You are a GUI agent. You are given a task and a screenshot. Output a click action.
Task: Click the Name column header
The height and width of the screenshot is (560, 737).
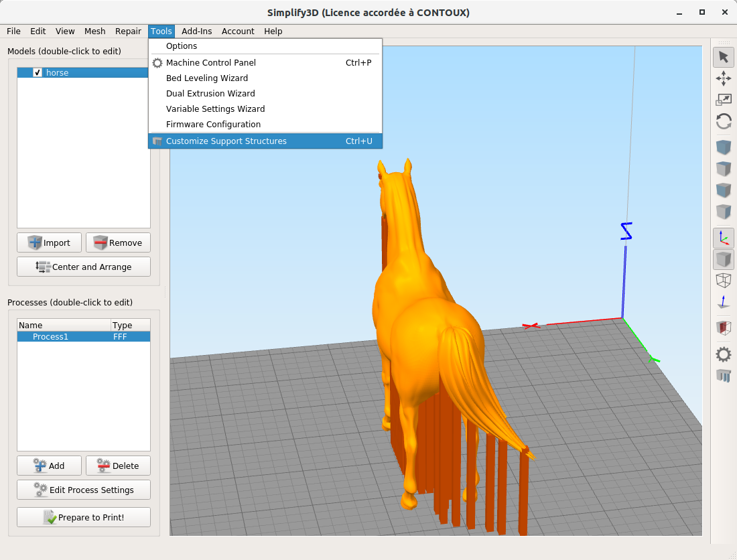(x=64, y=325)
